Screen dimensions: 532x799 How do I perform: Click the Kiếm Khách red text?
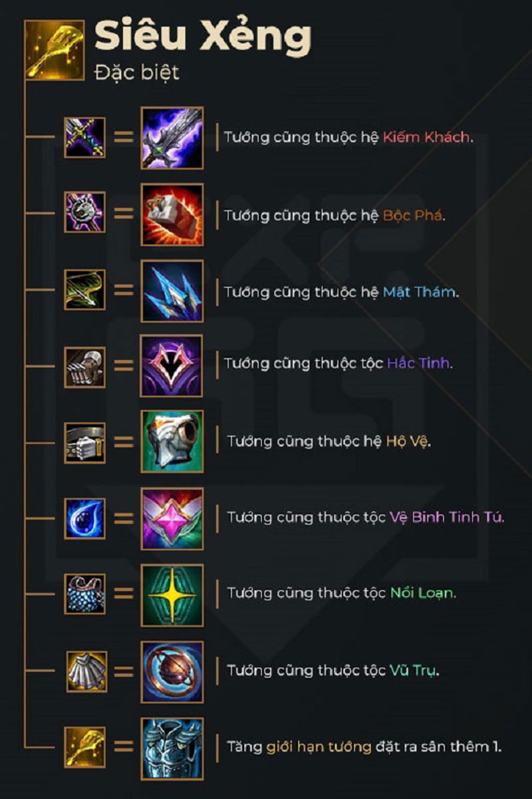426,138
